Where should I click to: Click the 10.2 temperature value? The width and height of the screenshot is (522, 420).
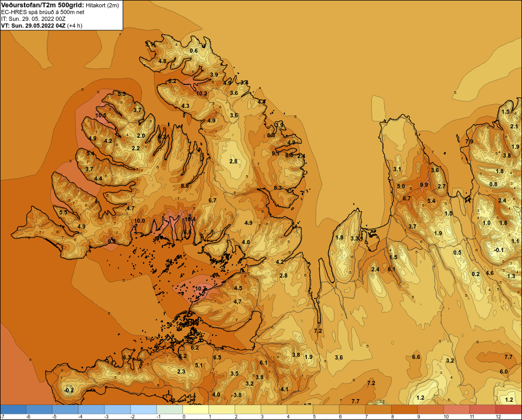(201, 93)
